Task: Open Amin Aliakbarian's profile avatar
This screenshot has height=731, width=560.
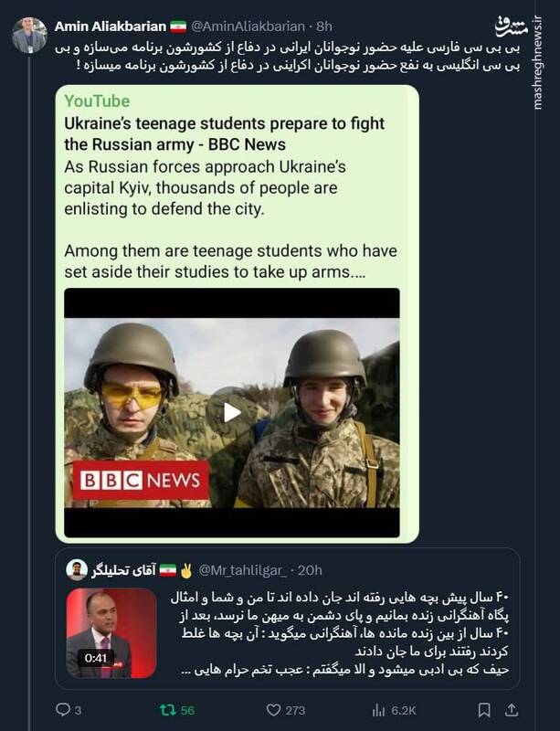Action: (29, 34)
